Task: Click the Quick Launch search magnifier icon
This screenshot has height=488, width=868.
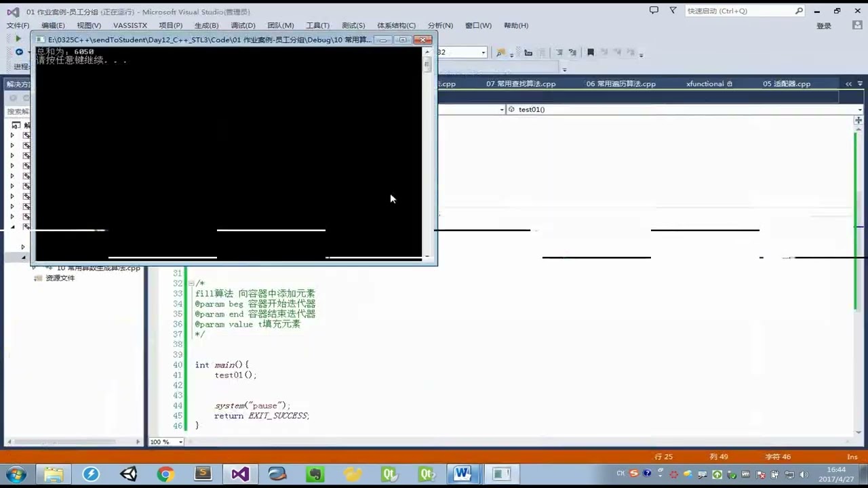Action: pos(799,11)
